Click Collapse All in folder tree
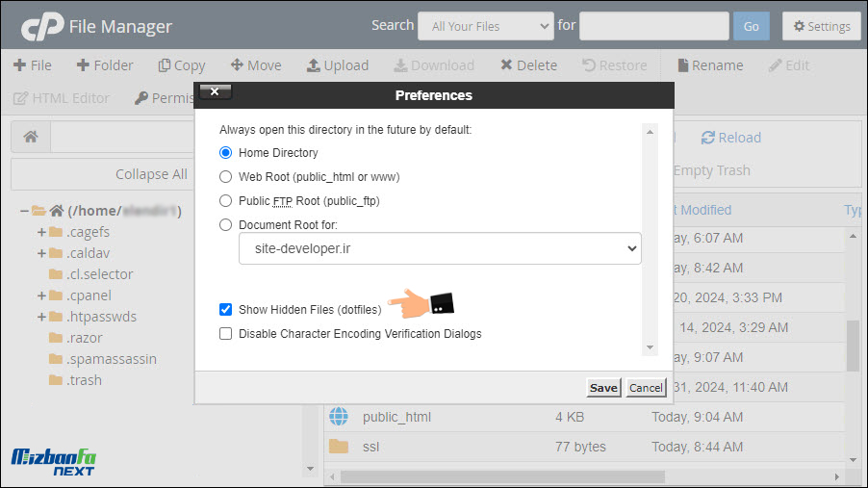This screenshot has height=488, width=868. [151, 174]
